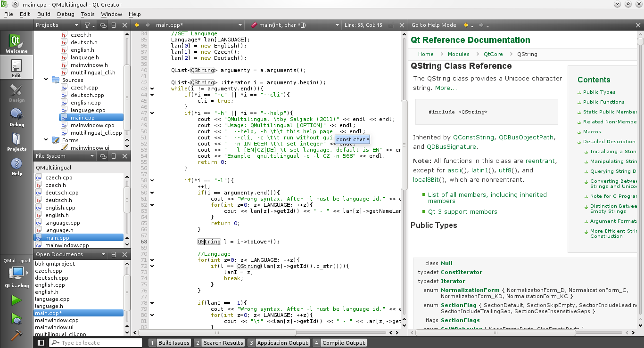Viewport: 644px width, 348px height.
Task: Toggle the sidebar visibility button
Action: coord(41,343)
